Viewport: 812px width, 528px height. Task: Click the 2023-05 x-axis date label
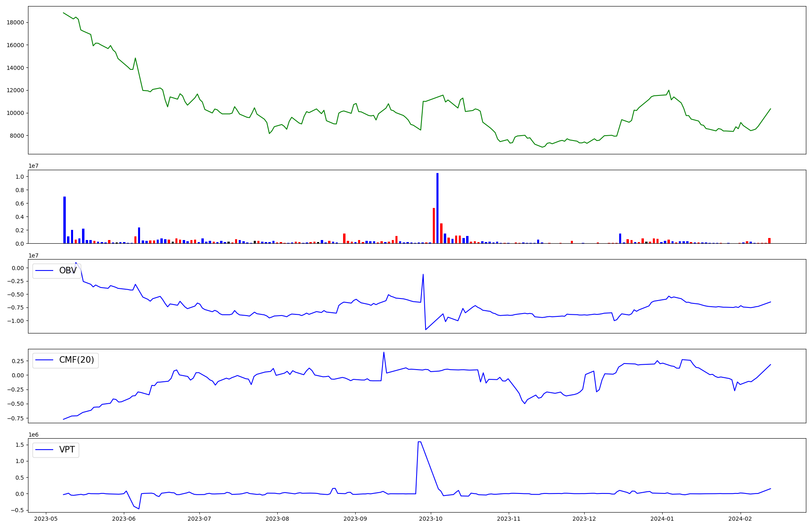pyautogui.click(x=45, y=519)
